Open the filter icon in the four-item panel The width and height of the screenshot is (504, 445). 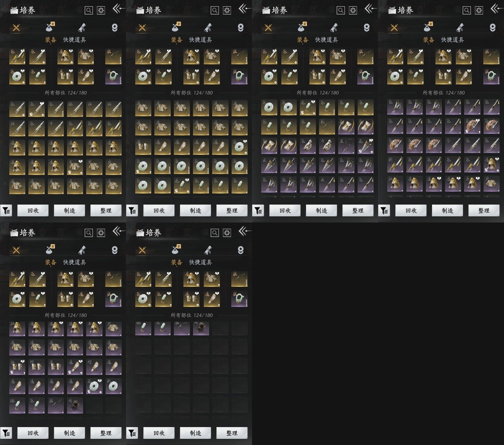(x=132, y=433)
